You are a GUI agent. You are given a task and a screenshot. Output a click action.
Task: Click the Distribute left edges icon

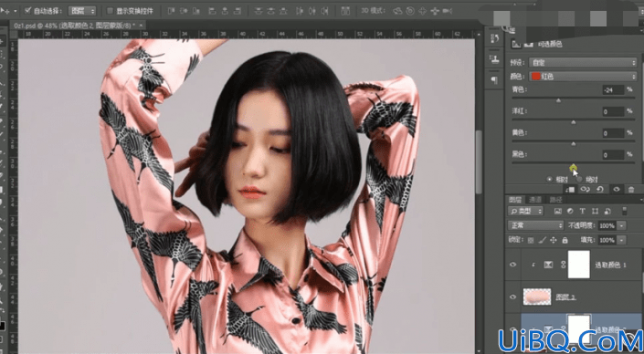pos(299,11)
